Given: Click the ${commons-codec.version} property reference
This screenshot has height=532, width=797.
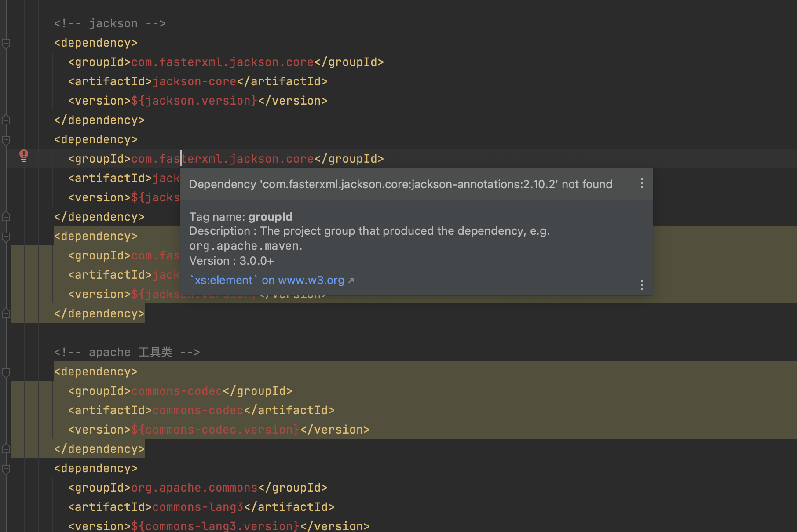Looking at the screenshot, I should pyautogui.click(x=216, y=430).
